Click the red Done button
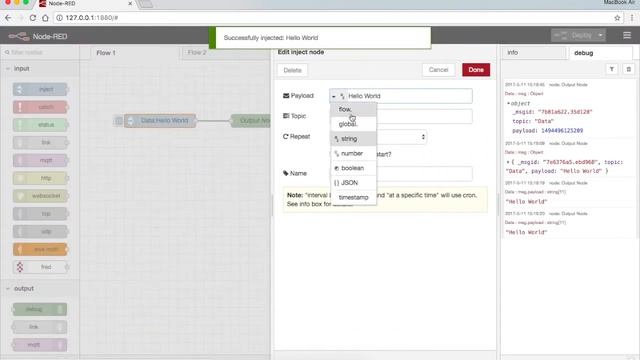This screenshot has height=360, width=640. tap(476, 70)
